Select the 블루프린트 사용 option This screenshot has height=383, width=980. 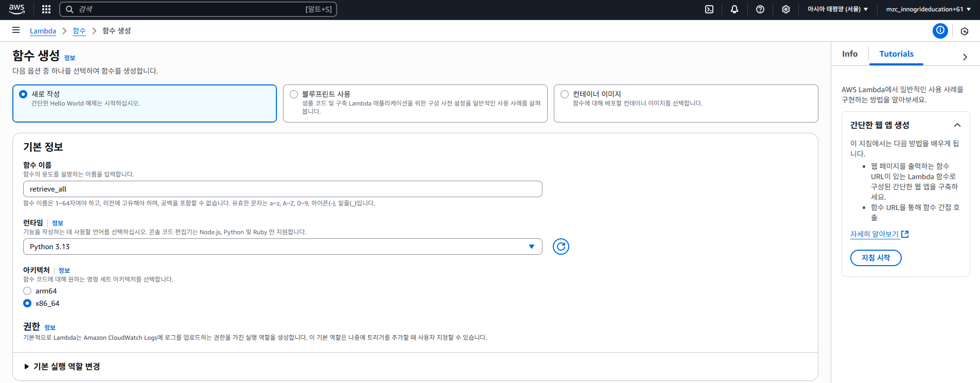(415, 103)
